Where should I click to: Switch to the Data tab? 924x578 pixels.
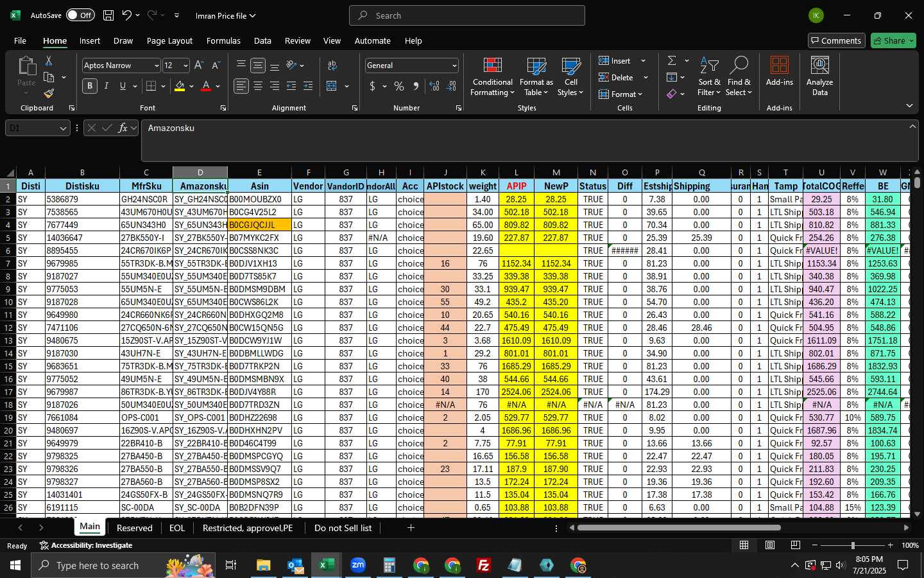pos(262,40)
